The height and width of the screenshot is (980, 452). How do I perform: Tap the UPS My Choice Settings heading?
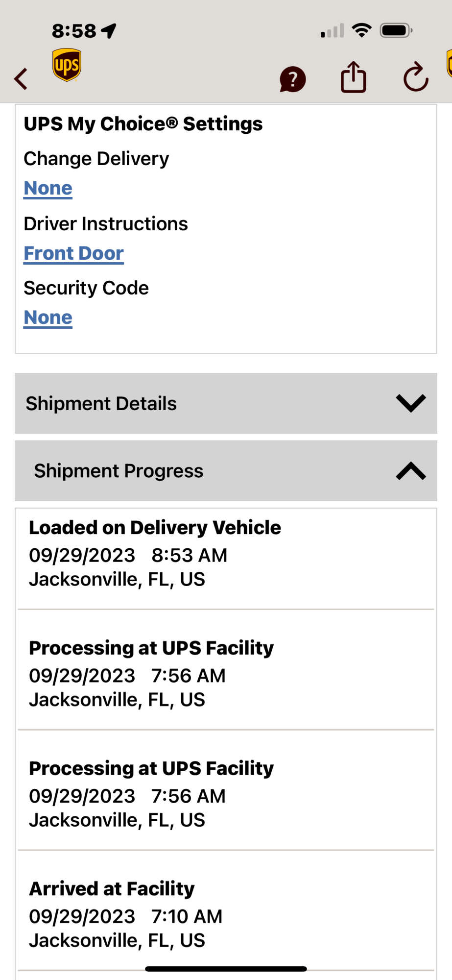click(x=143, y=124)
